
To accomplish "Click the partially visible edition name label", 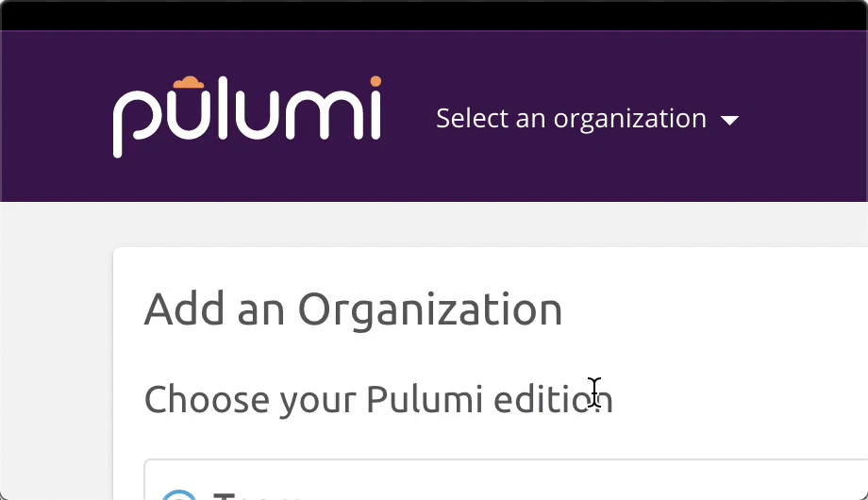I will tap(257, 495).
